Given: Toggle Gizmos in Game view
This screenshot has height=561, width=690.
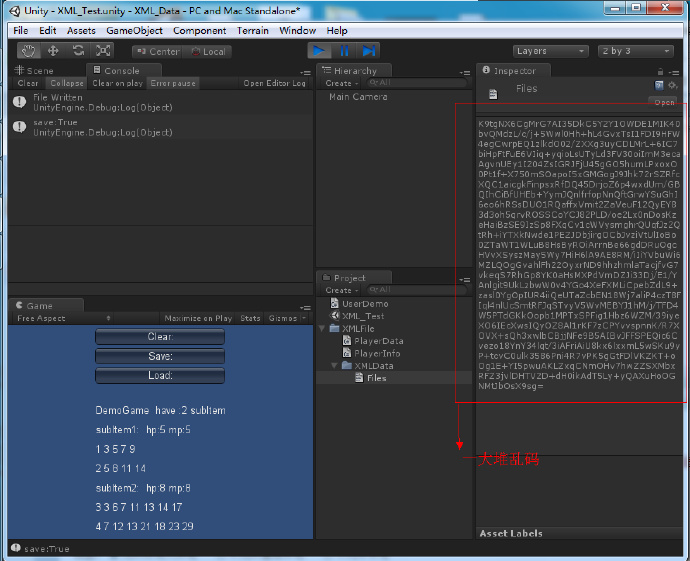Looking at the screenshot, I should click(x=283, y=318).
